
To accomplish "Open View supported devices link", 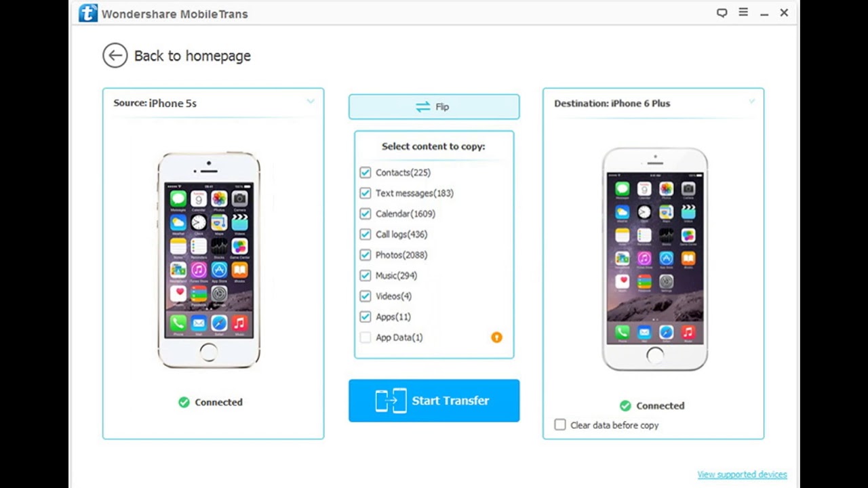I will pos(742,474).
